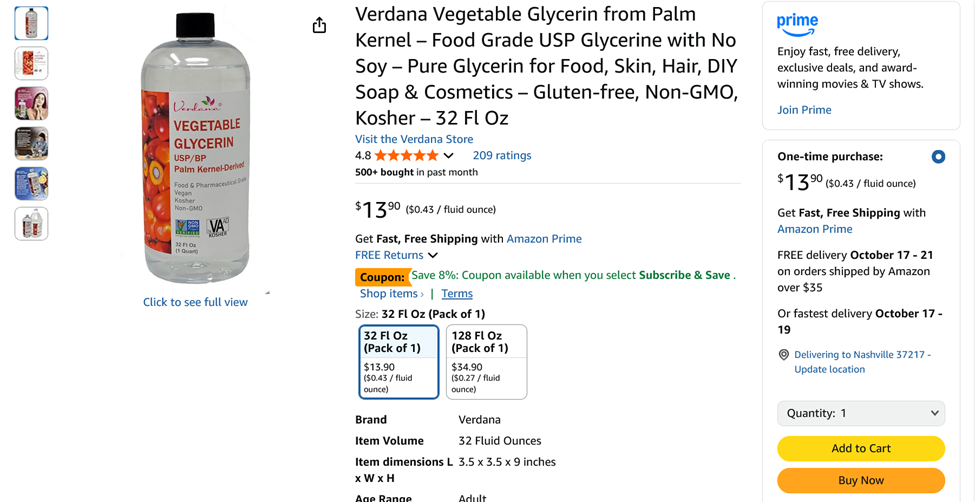Click the Join Prime link
The width and height of the screenshot is (975, 502).
[804, 110]
